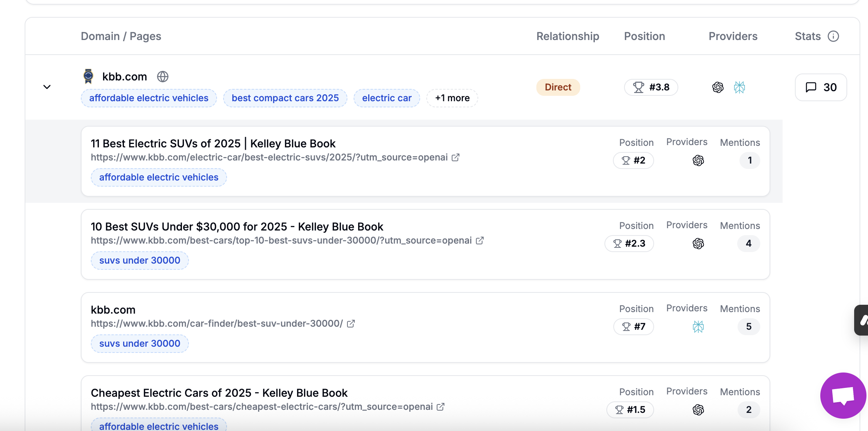This screenshot has height=431, width=868.
Task: Open the globe icon next to kbb.com
Action: pyautogui.click(x=163, y=77)
